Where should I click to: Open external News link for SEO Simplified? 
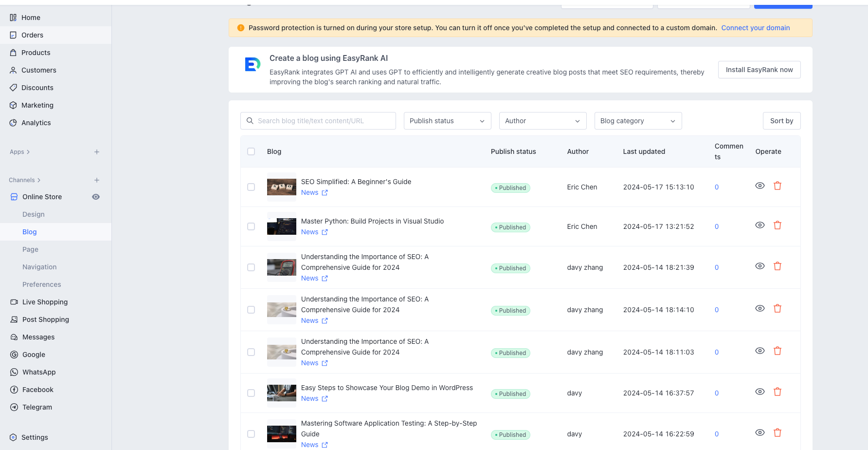[x=325, y=193]
